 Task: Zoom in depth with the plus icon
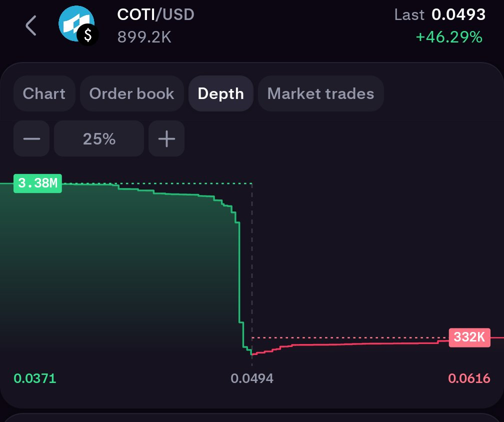[x=166, y=139]
